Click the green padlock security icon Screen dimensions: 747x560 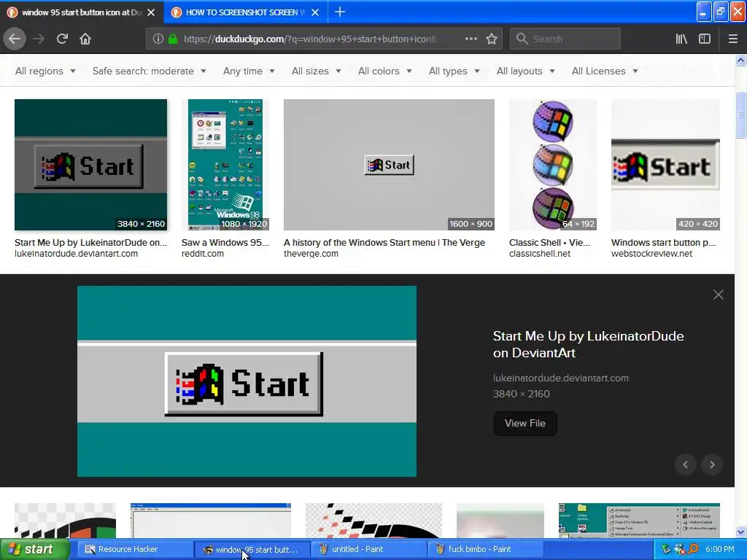pos(172,39)
